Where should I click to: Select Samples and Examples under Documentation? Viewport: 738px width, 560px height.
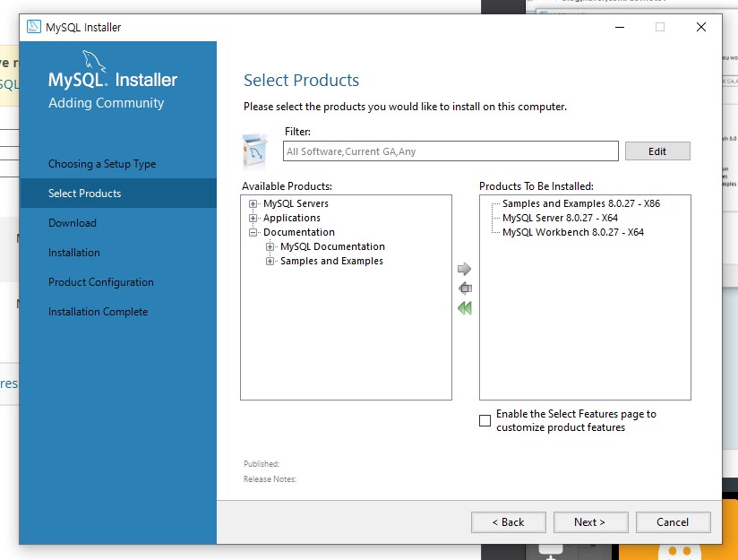331,261
